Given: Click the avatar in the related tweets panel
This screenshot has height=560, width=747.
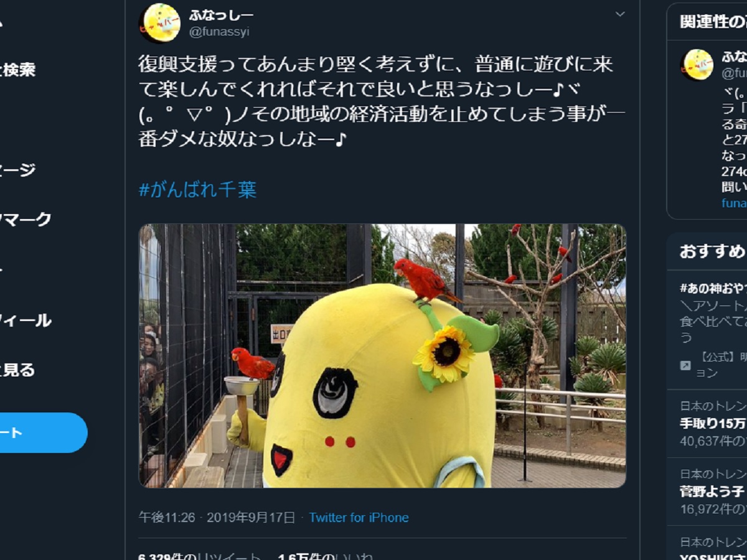Looking at the screenshot, I should (x=697, y=65).
